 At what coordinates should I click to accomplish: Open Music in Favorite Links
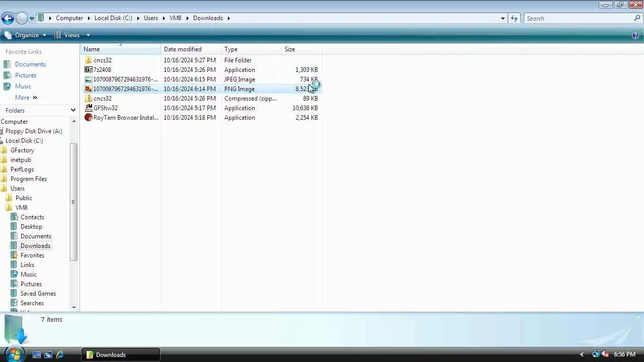coord(23,86)
